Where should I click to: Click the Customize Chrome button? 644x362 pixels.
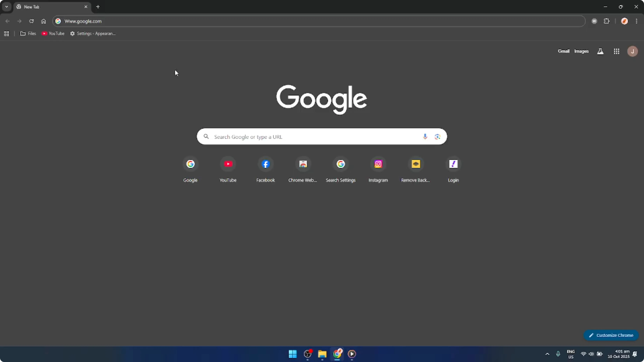click(611, 335)
